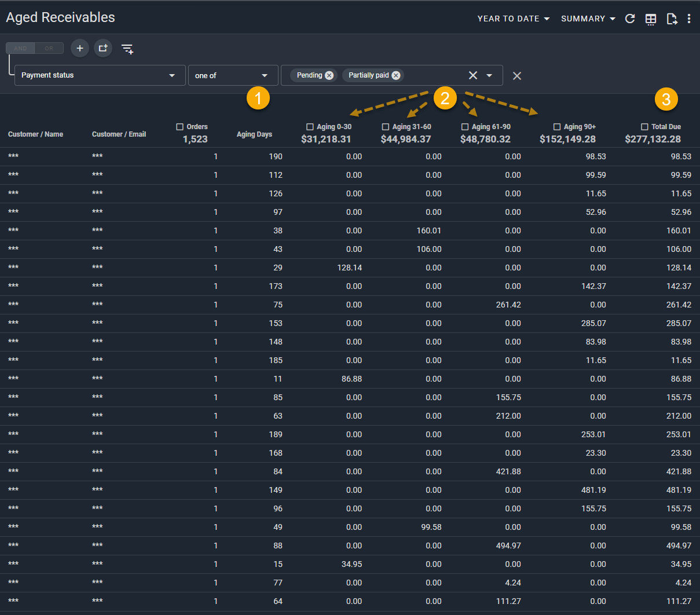Remove the Pending filter chip
The image size is (700, 615).
click(329, 75)
